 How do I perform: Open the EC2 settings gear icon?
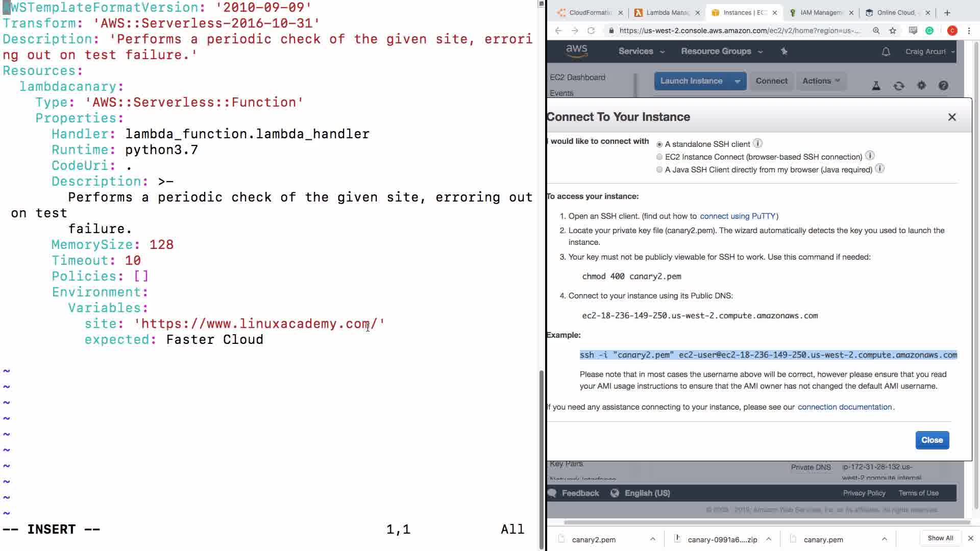click(x=921, y=86)
